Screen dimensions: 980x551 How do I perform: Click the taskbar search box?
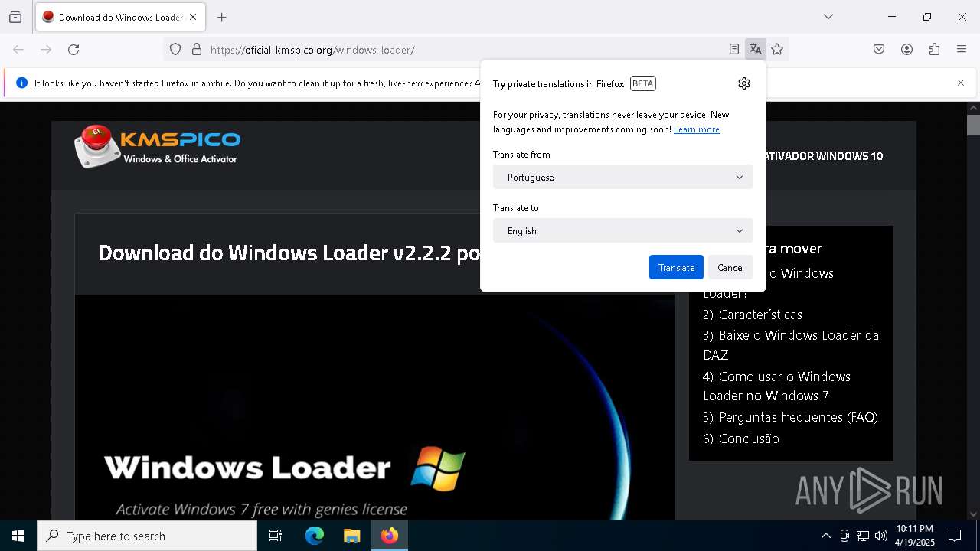coord(147,536)
